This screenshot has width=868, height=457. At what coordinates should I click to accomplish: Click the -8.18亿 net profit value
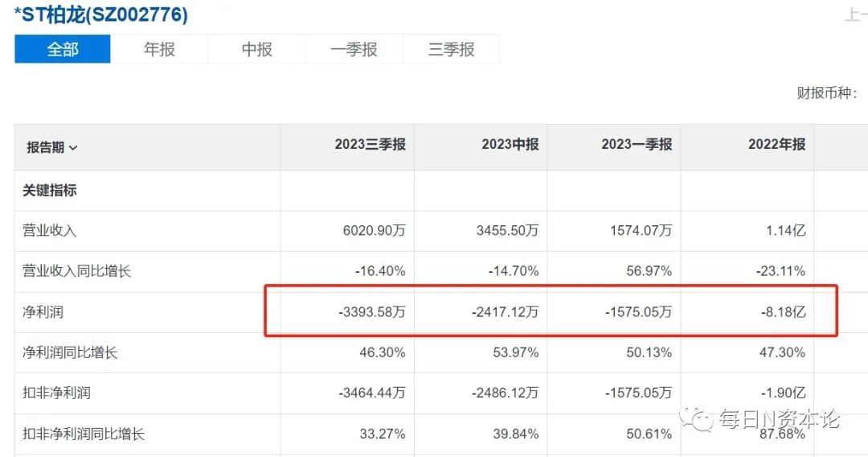(783, 312)
